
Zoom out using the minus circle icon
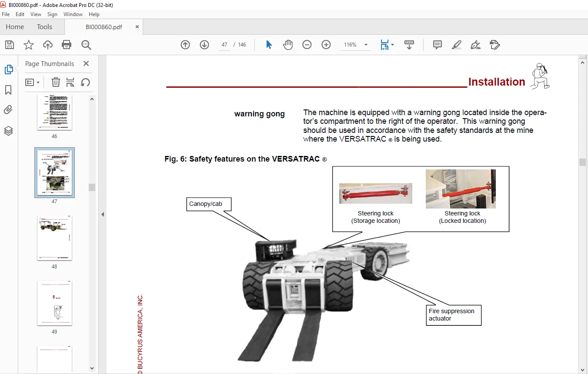click(307, 45)
